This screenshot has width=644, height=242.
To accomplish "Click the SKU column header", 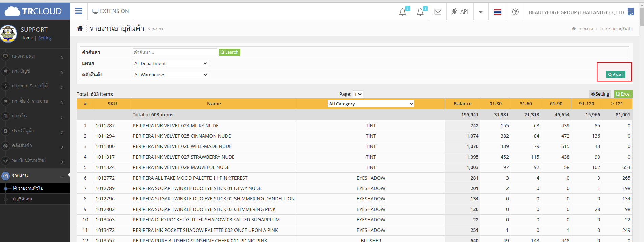I will click(x=112, y=104).
